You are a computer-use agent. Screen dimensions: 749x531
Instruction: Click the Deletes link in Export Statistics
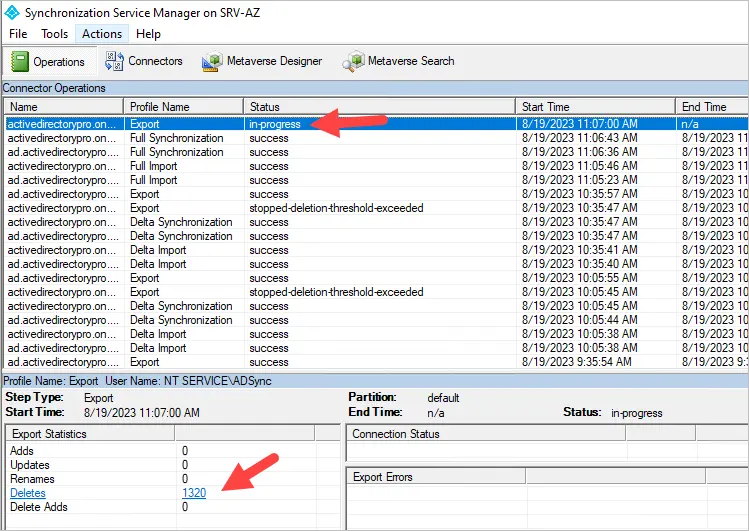[28, 493]
